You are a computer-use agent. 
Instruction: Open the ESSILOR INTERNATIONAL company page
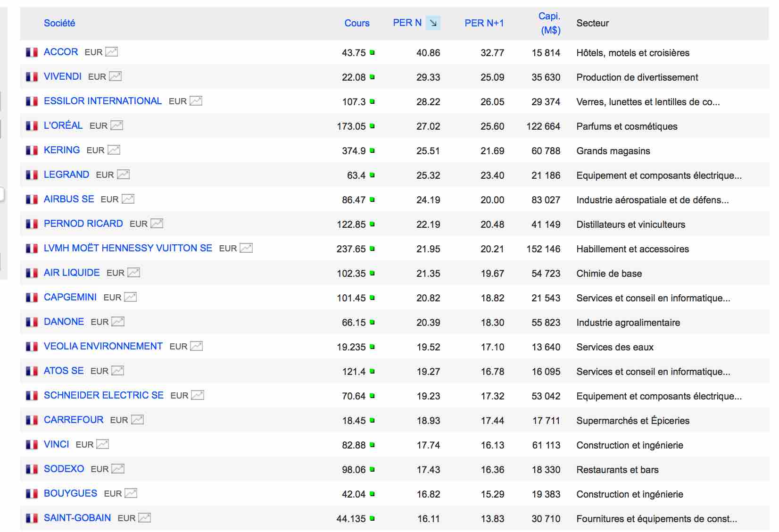coord(103,101)
